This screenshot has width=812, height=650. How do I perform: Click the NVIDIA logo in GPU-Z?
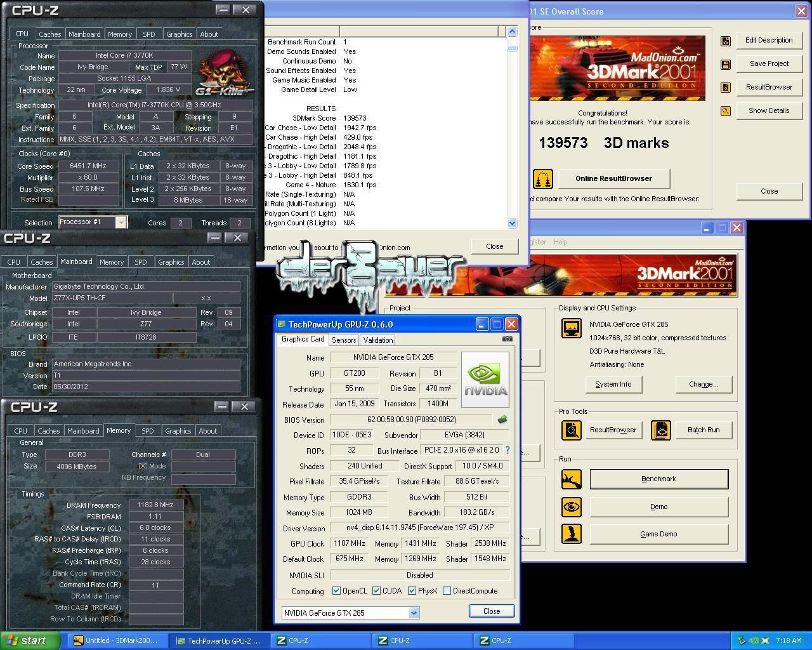(x=485, y=380)
